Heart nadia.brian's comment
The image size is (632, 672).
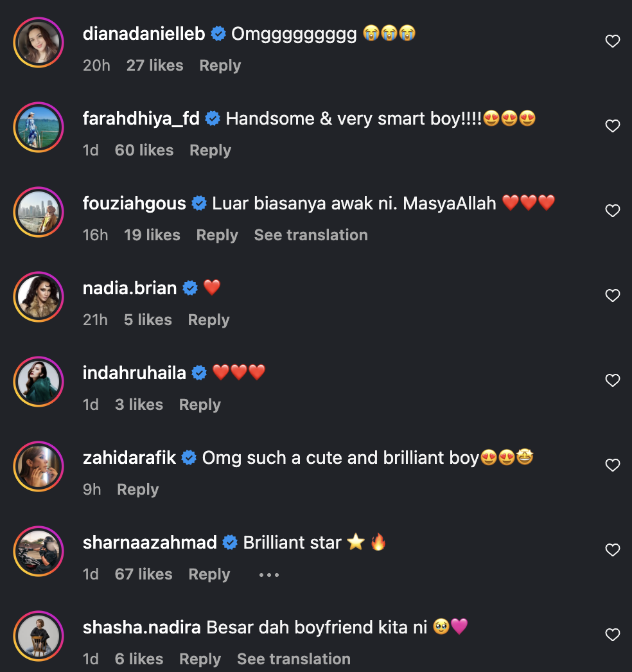click(x=613, y=296)
